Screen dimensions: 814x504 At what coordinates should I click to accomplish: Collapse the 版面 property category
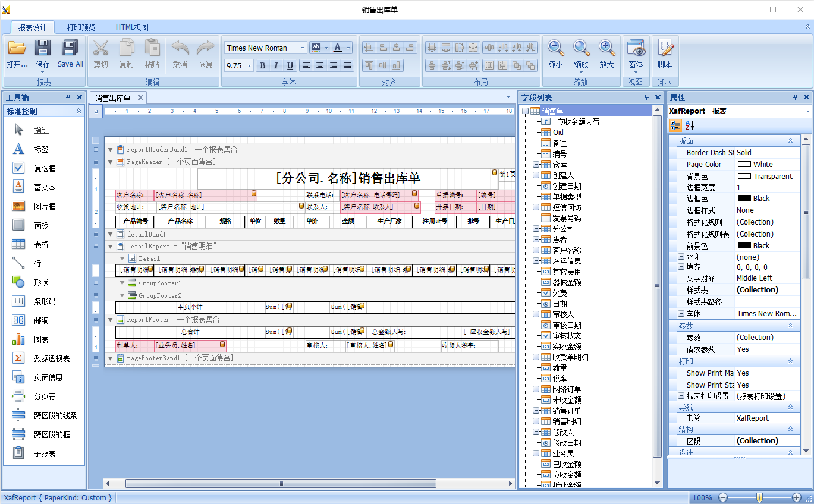791,141
